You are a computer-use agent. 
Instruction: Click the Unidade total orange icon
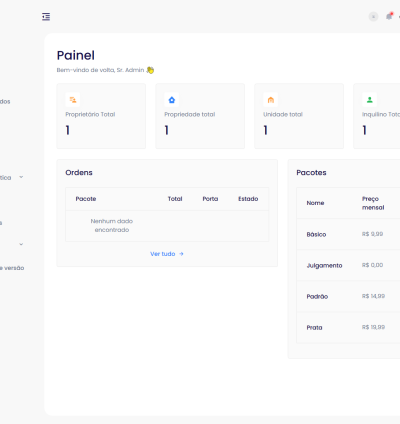(271, 100)
